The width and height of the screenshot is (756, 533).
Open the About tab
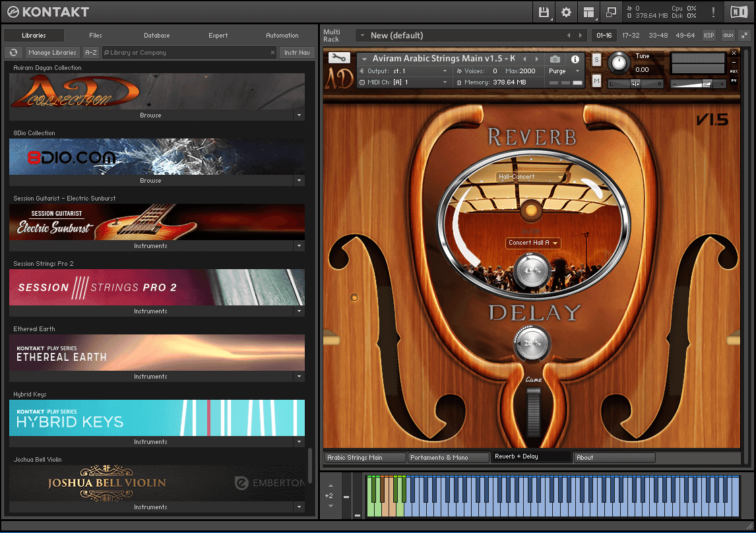[614, 457]
